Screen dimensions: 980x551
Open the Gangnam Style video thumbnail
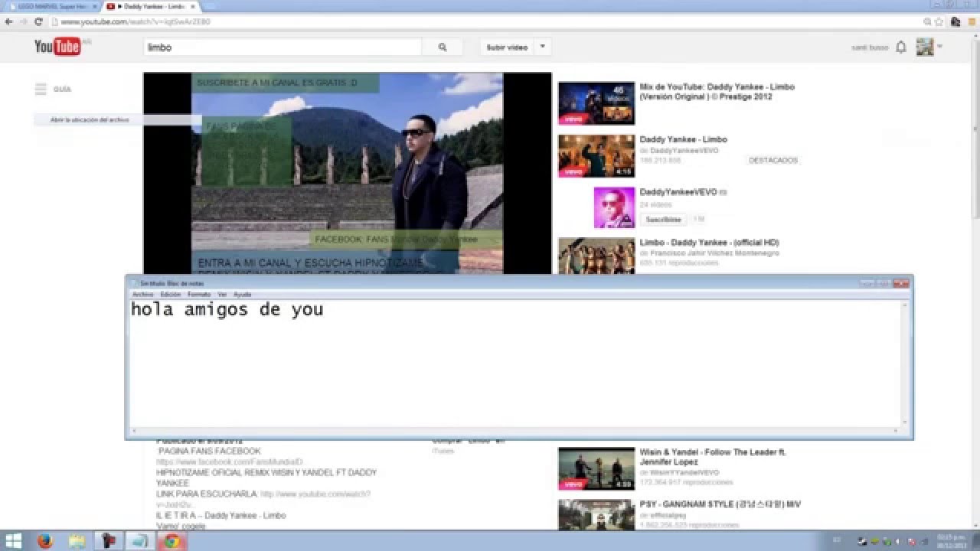click(x=596, y=514)
